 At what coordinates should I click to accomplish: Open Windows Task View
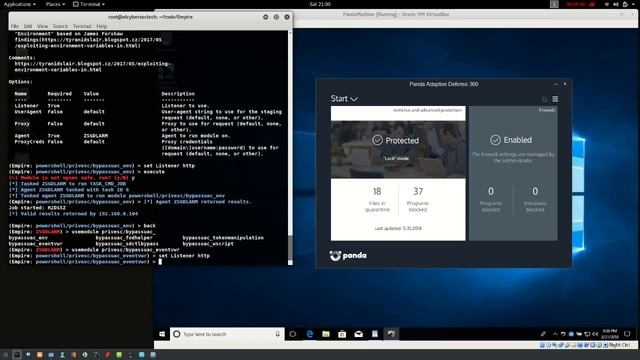pos(293,334)
